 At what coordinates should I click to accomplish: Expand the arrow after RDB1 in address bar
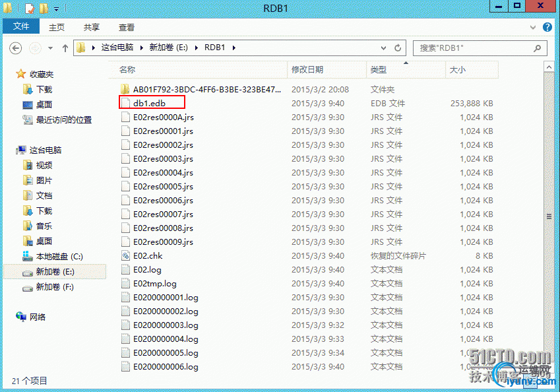[234, 48]
